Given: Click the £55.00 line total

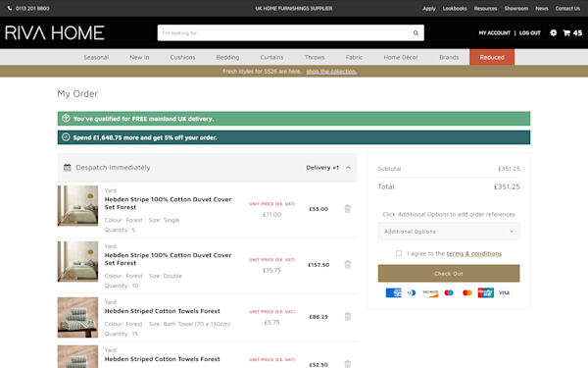Looking at the screenshot, I should click(318, 209).
